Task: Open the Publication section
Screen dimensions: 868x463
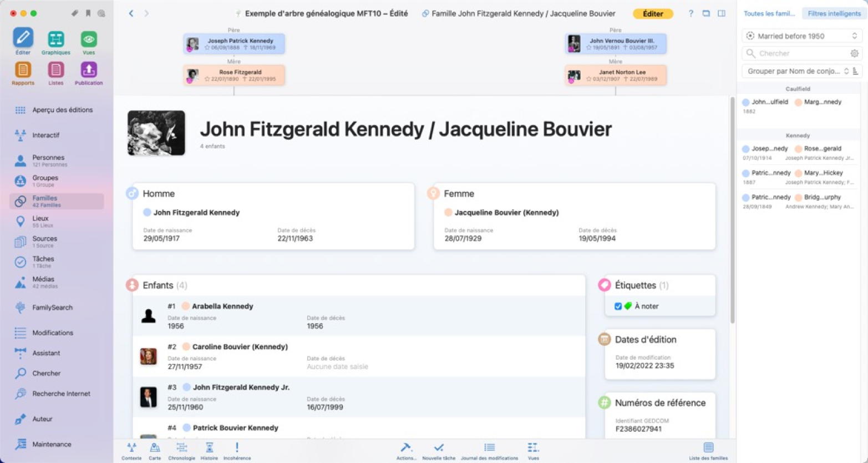Action: tap(89, 73)
